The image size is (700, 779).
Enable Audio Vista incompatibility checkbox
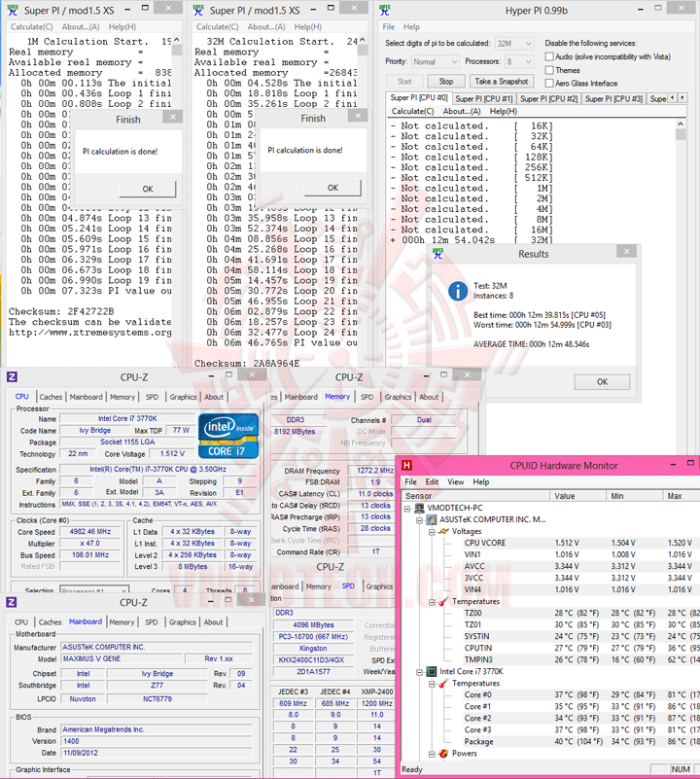pyautogui.click(x=549, y=56)
